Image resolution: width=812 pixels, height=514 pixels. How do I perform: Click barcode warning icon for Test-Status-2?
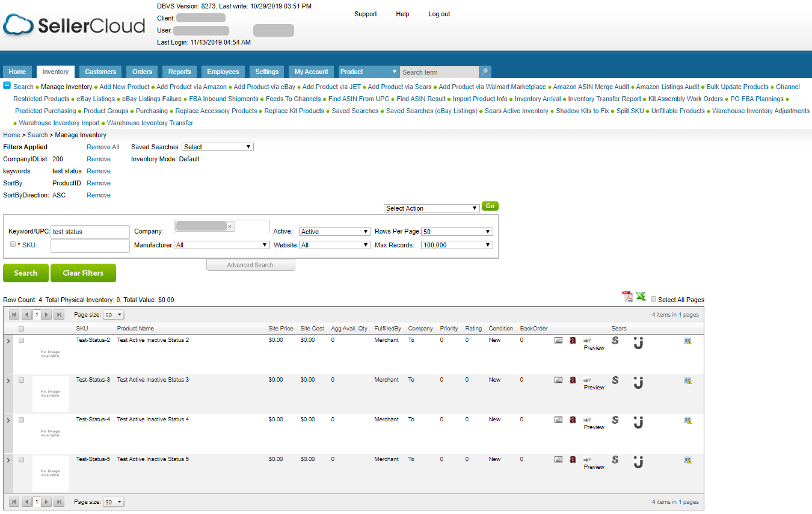pyautogui.click(x=687, y=341)
